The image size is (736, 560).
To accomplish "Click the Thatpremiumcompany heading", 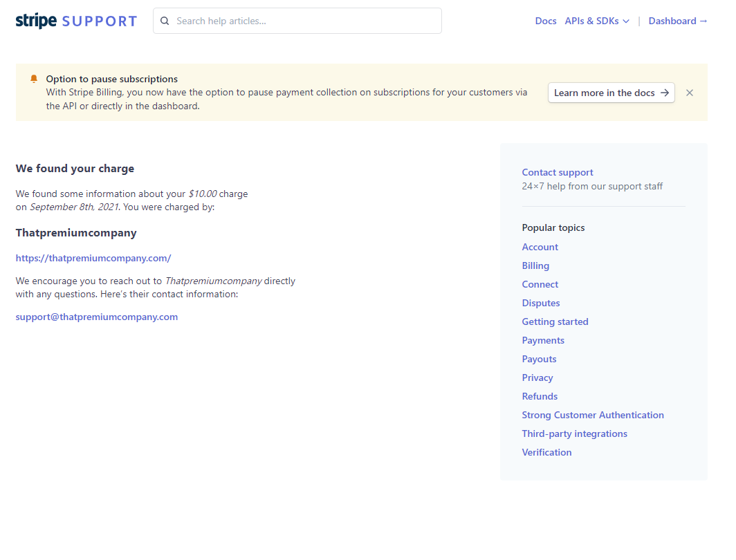I will (76, 233).
